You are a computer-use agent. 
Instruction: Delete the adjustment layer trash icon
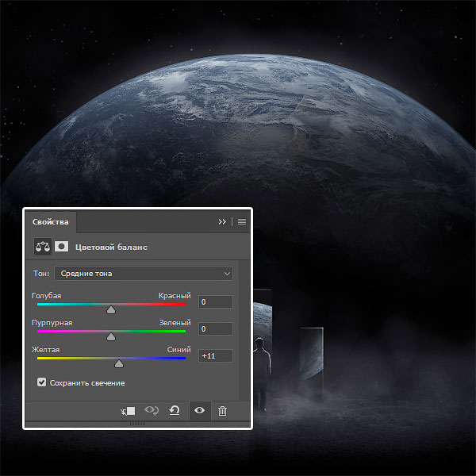(222, 411)
